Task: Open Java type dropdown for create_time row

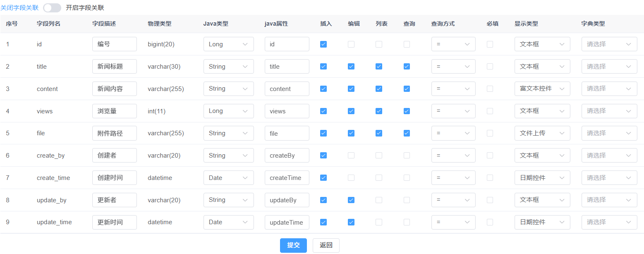Action: (228, 178)
